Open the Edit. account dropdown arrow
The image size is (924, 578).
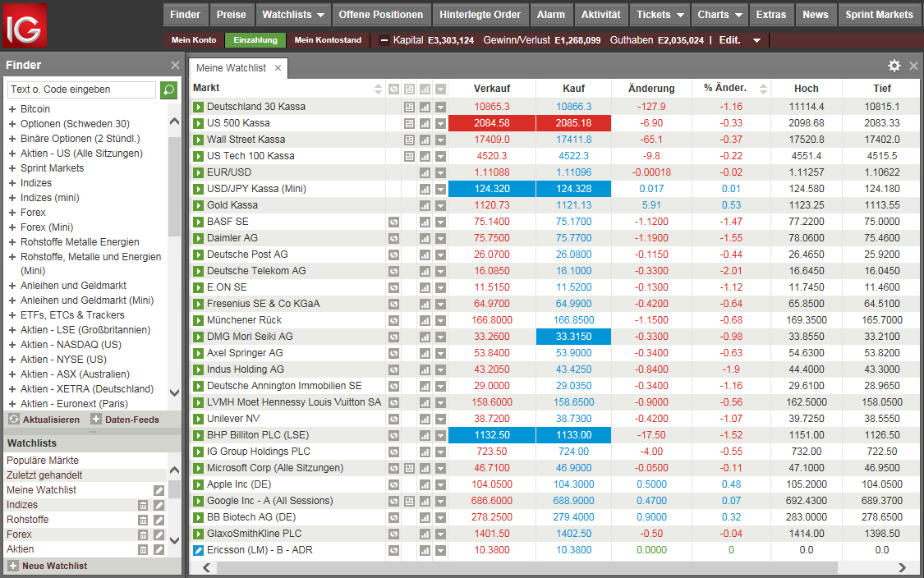click(756, 41)
